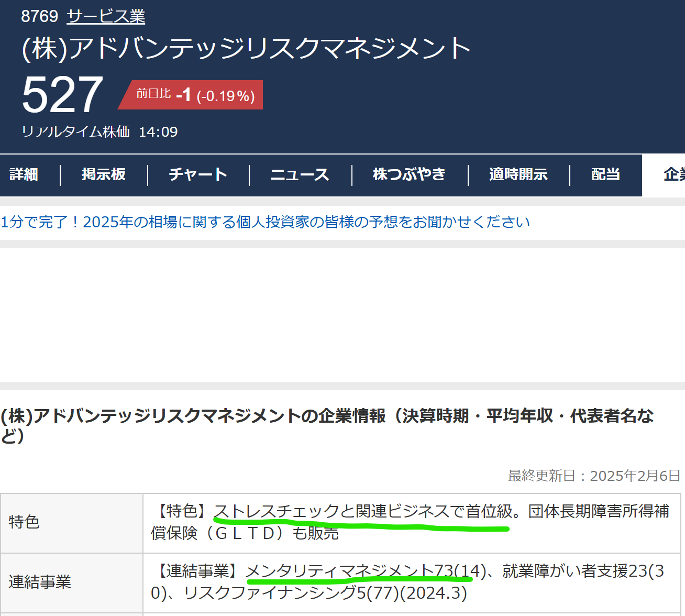Click the 【特色】ストレスチェック description cell
The image size is (685, 616).
(412, 523)
